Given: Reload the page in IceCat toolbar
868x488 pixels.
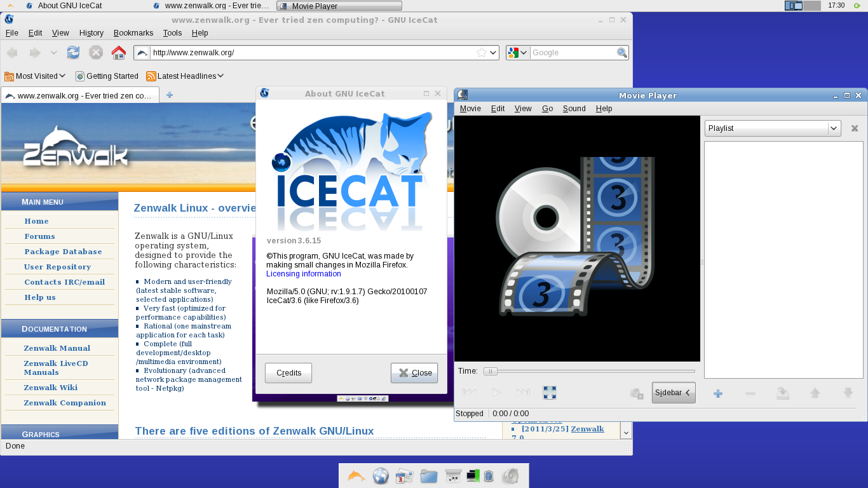Looking at the screenshot, I should (73, 53).
